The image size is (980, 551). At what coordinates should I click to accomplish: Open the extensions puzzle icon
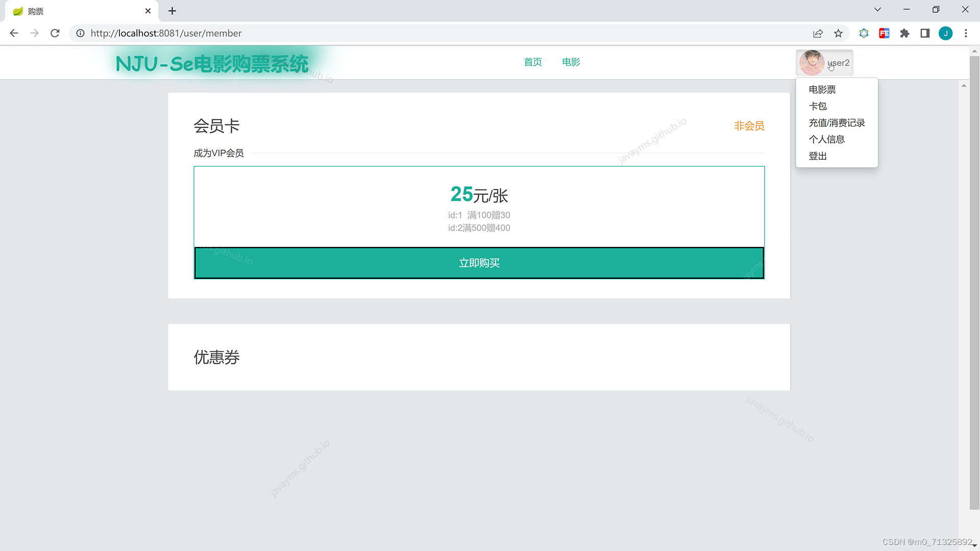click(x=904, y=33)
